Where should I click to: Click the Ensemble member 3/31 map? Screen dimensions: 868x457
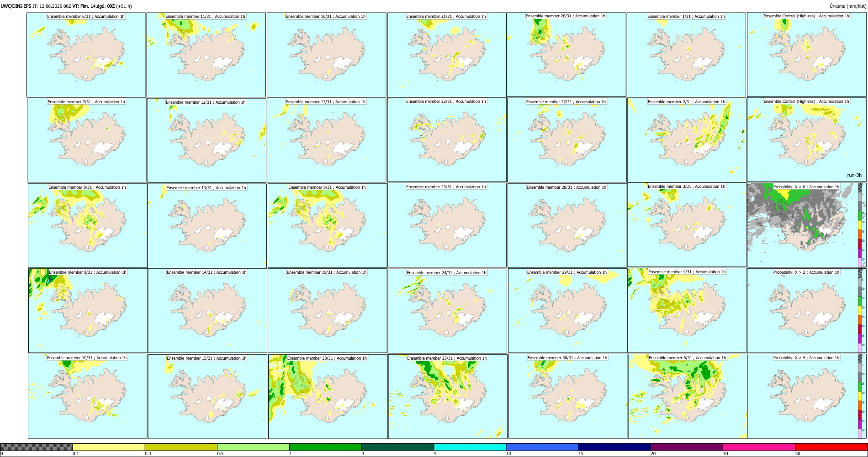coord(687,225)
